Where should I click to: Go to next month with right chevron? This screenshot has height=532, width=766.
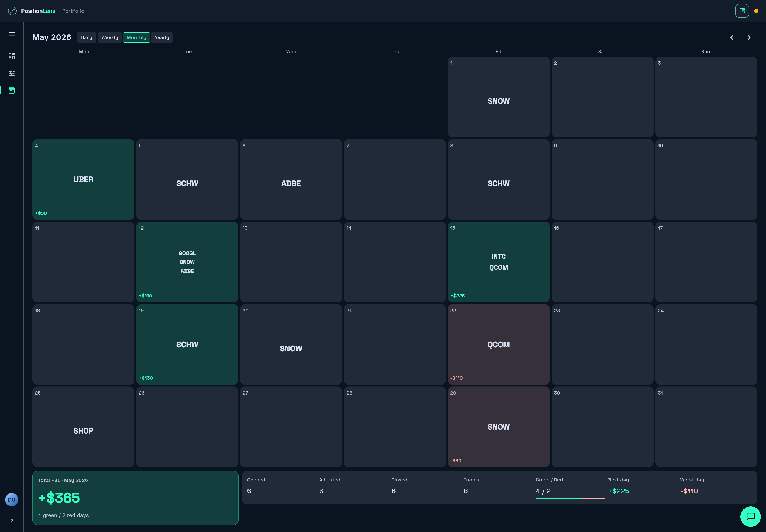(x=749, y=37)
